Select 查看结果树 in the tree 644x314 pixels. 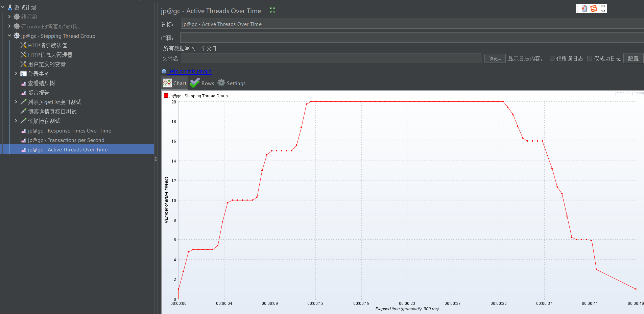[x=41, y=83]
